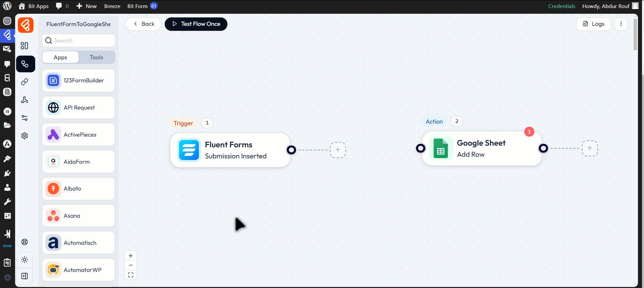Select AidaForm app
This screenshot has height=288, width=644.
point(78,162)
